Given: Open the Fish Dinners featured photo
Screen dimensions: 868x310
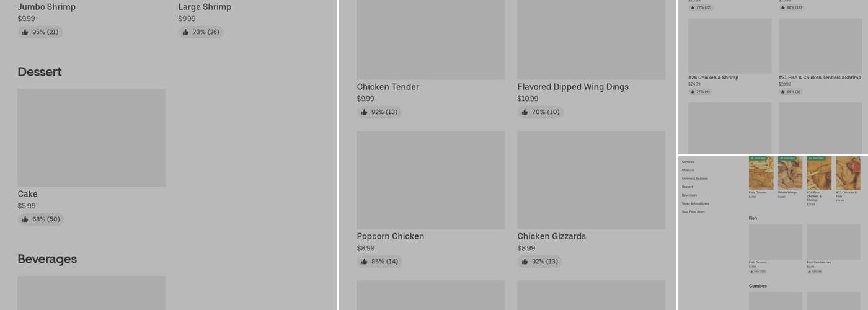Looking at the screenshot, I should (761, 173).
